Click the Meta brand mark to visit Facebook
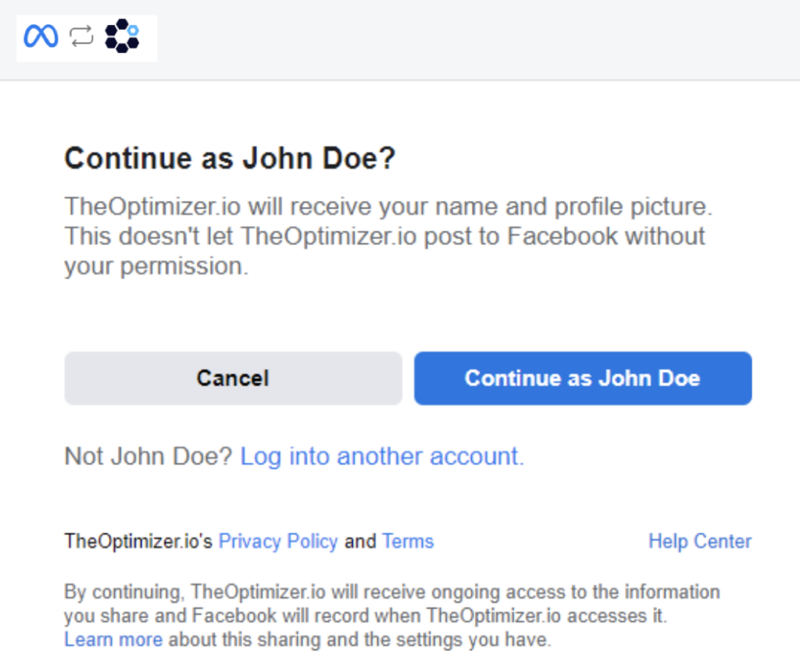Viewport: 800px width, 672px height. coord(41,36)
